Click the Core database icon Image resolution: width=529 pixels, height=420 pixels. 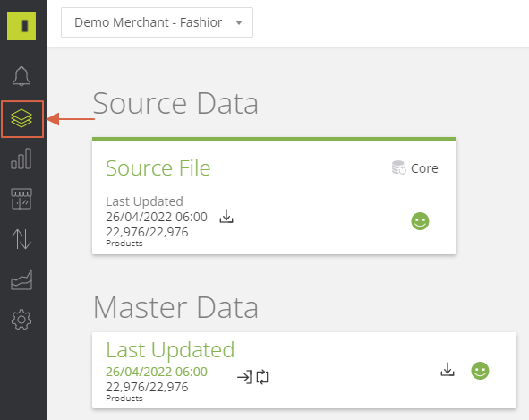pyautogui.click(x=399, y=167)
